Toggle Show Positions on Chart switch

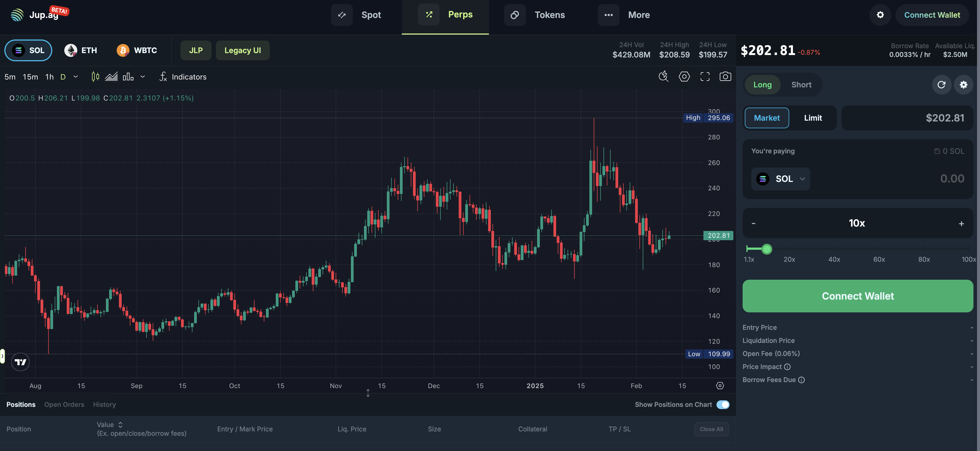pos(723,405)
